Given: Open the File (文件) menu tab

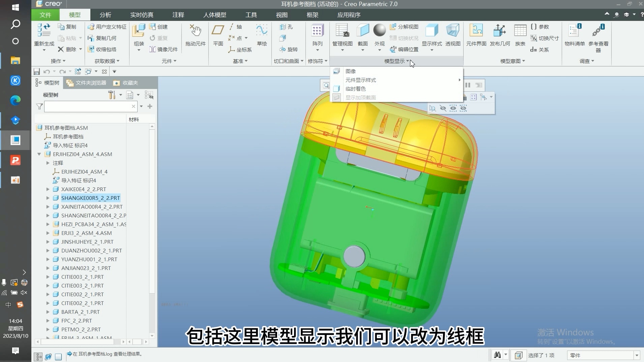Looking at the screenshot, I should coord(45,15).
